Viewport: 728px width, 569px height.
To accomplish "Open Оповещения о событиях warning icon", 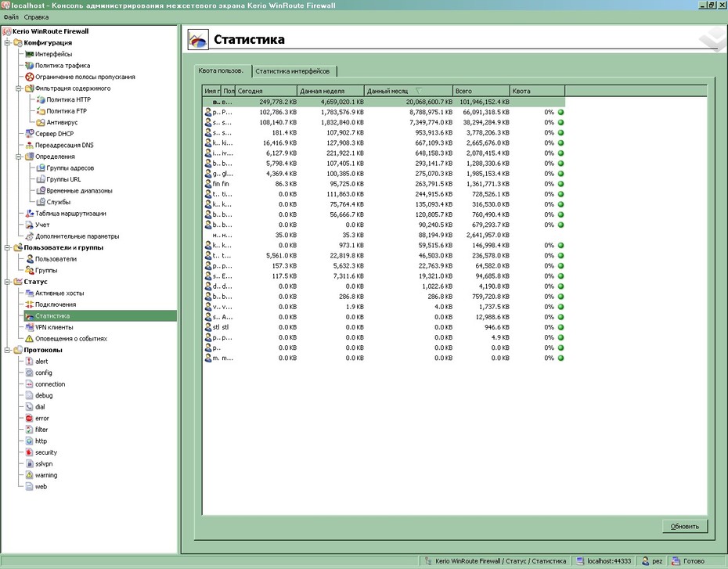I will coord(30,338).
